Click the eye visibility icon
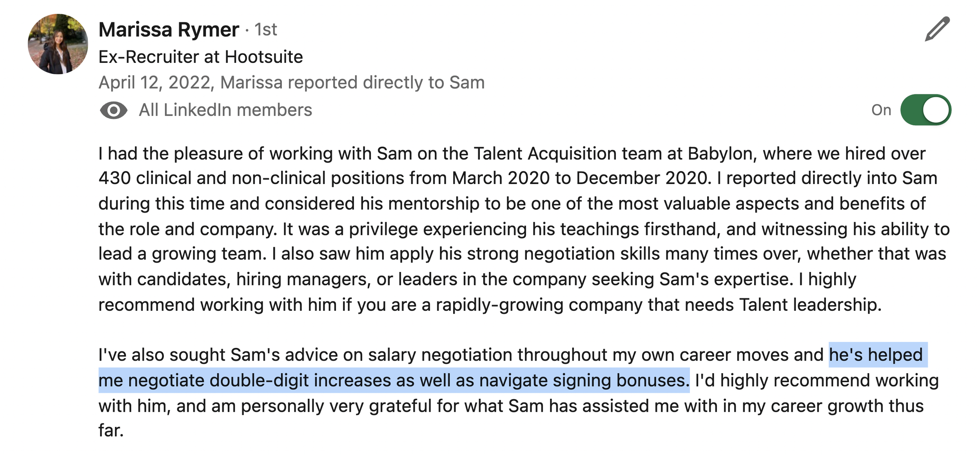 point(114,110)
